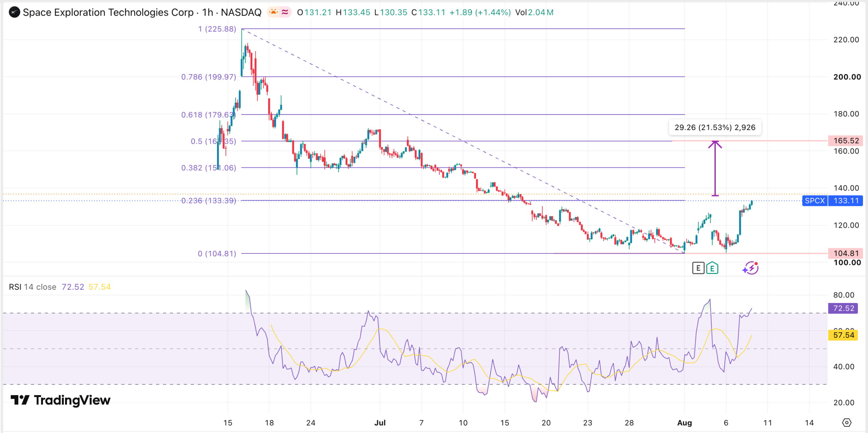Viewport: 868px width, 433px height.
Task: Click the price range label 29.26 (21.53%) 2,926
Action: coord(715,127)
